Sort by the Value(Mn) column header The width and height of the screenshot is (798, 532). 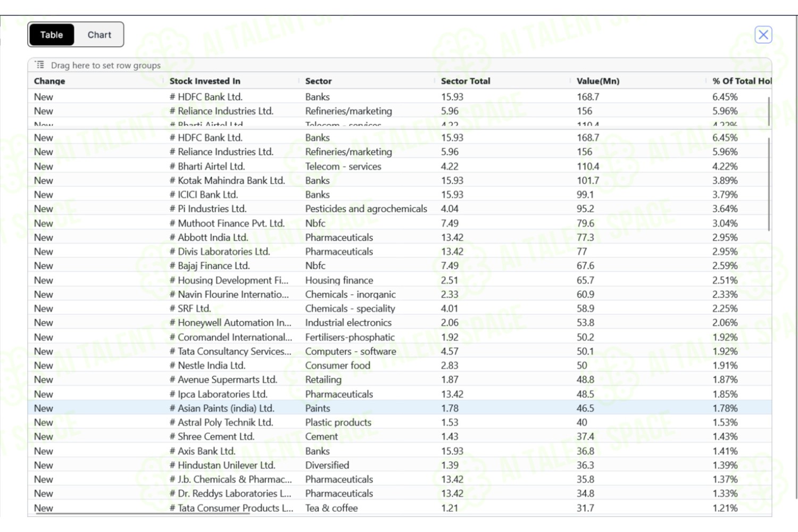pyautogui.click(x=598, y=81)
